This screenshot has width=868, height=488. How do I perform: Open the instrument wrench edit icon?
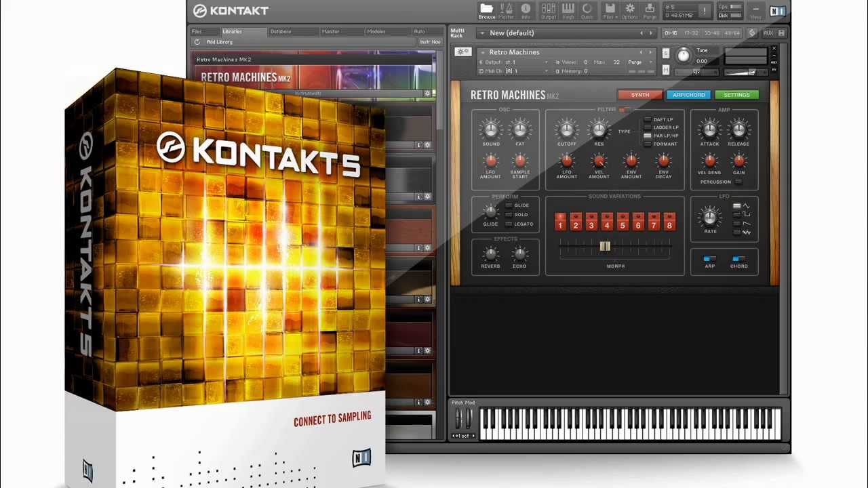[463, 52]
